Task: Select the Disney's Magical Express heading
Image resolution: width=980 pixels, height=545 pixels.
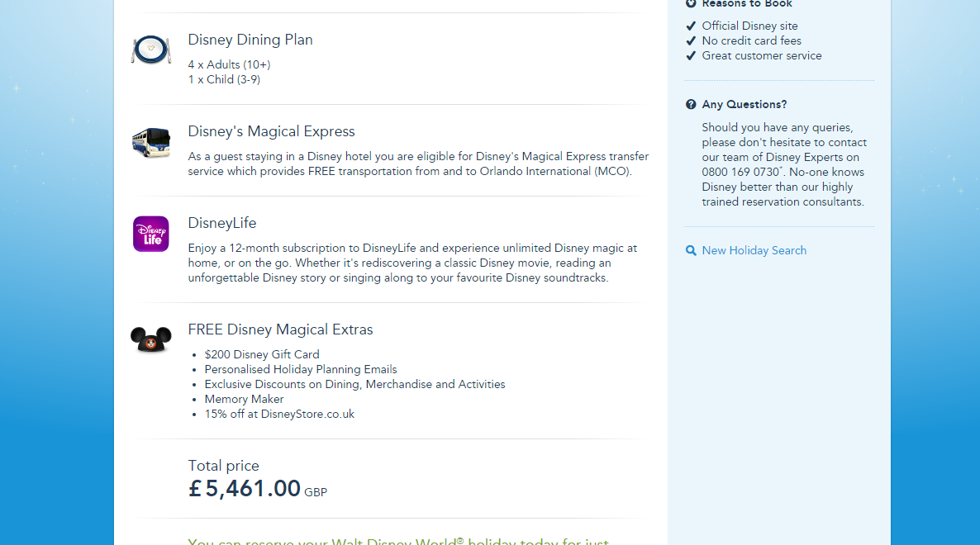Action: tap(271, 132)
